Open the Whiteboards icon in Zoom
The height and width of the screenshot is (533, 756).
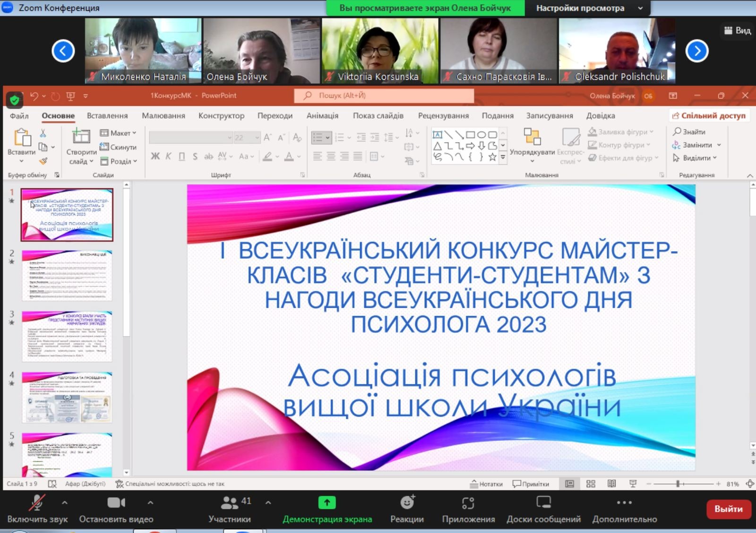point(543,503)
